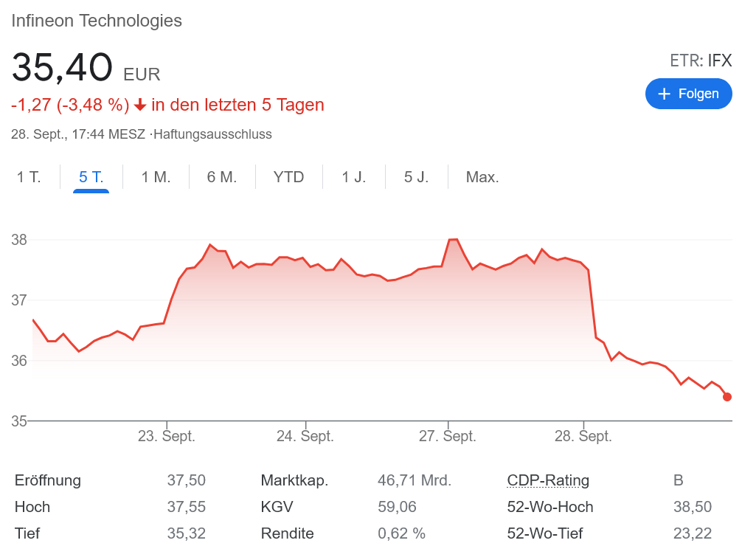
Task: Open the 1 J. yearly chart view
Action: (353, 177)
